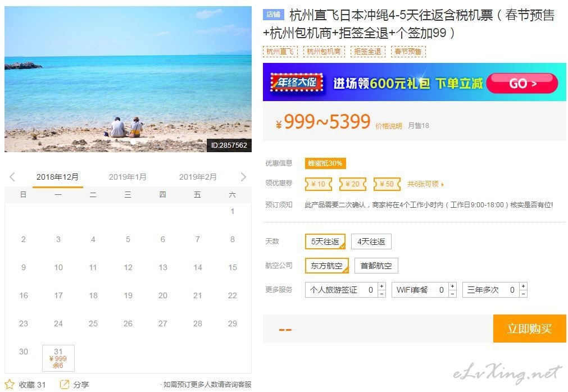The image size is (568, 392).
Task: Click GO on the 年终大促 banner
Action: (522, 83)
